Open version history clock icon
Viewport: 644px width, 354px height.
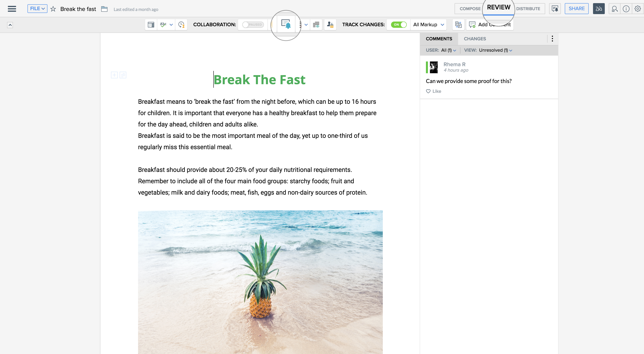pos(181,24)
